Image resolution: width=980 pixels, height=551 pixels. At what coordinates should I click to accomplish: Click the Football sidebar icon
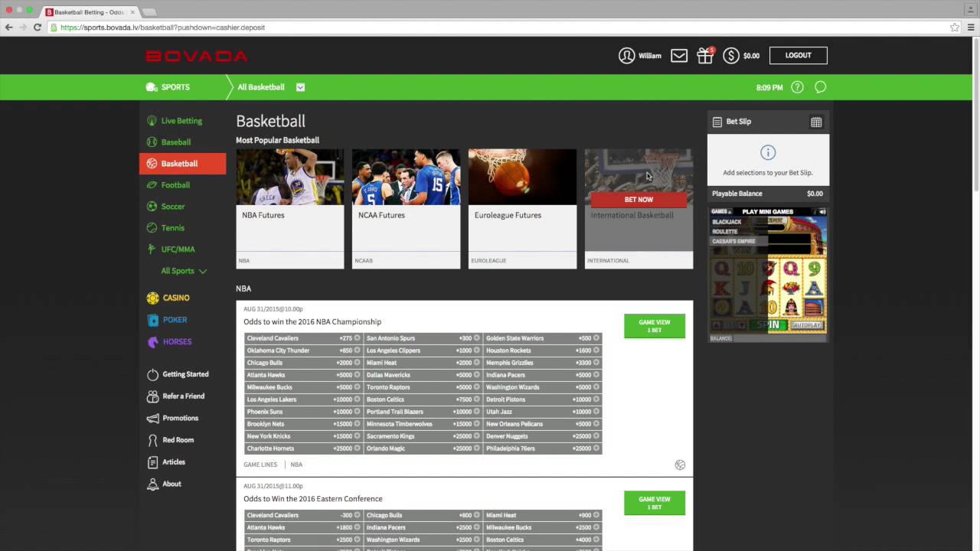152,185
